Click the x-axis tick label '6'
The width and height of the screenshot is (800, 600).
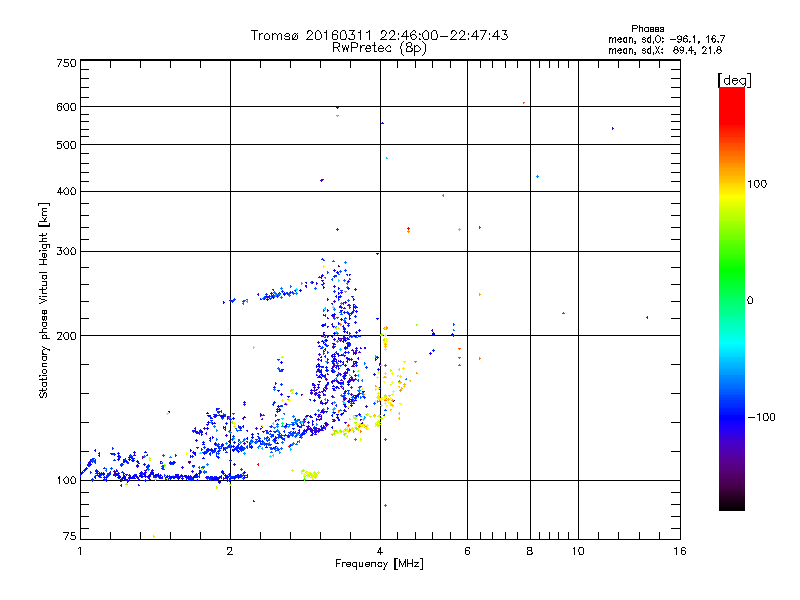point(467,551)
